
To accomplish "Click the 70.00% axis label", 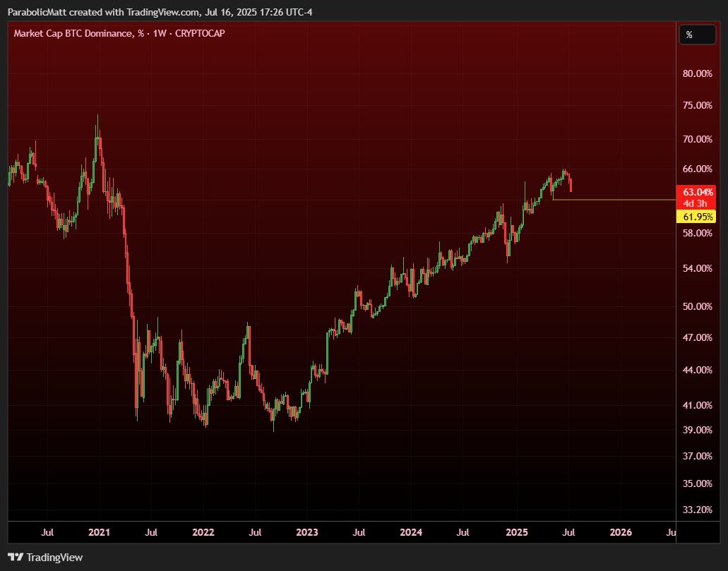I will click(x=698, y=139).
